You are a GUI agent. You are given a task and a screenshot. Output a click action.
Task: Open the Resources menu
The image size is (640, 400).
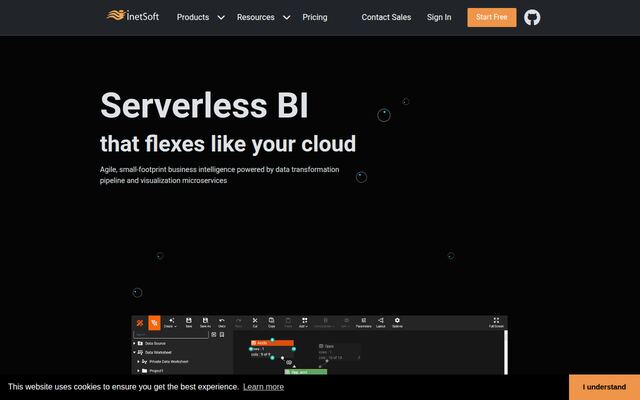pyautogui.click(x=256, y=17)
